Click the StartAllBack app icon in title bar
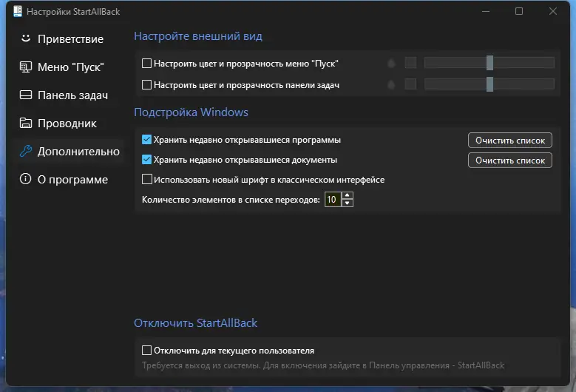576x392 pixels. tap(18, 11)
